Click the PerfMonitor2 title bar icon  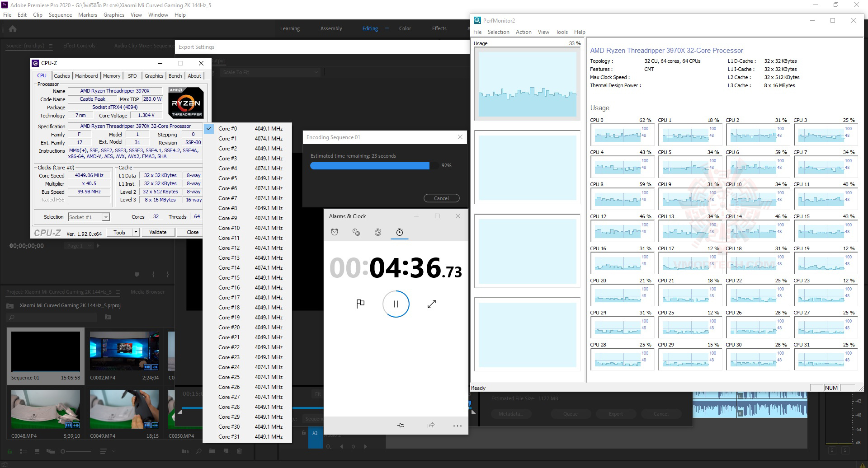(x=477, y=20)
